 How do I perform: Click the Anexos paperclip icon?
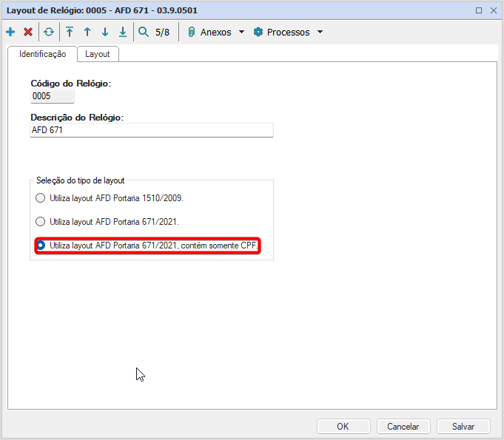(x=191, y=32)
